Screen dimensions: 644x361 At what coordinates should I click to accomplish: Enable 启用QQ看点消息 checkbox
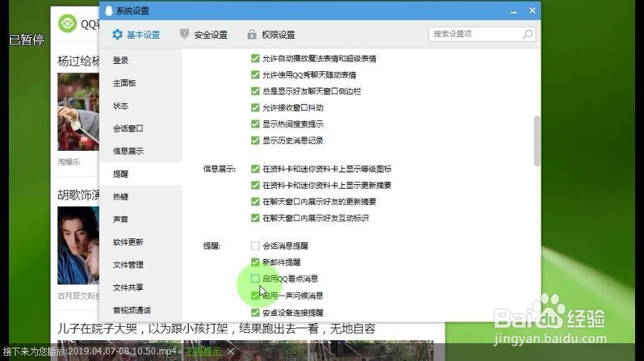coord(255,279)
